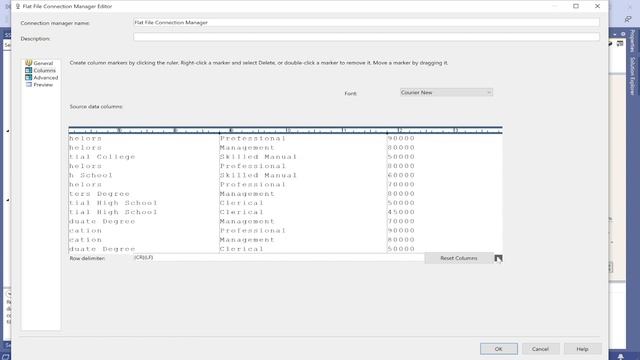The width and height of the screenshot is (640, 360).
Task: Click the General page icon
Action: pos(29,63)
